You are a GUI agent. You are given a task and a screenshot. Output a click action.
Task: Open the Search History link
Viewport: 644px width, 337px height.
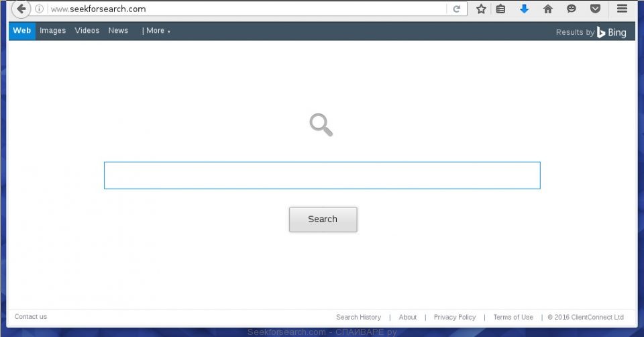coord(358,317)
